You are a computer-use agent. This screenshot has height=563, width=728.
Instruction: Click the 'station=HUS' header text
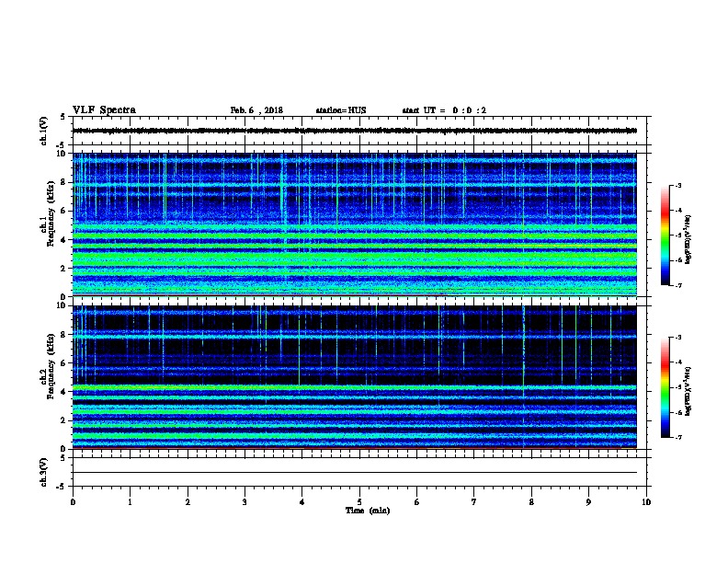(x=341, y=110)
